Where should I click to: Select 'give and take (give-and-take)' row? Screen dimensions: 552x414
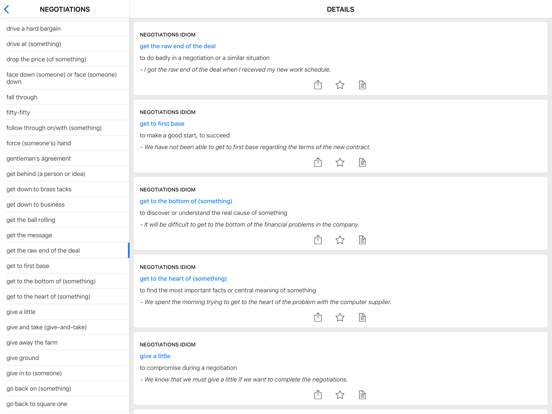[x=65, y=327]
